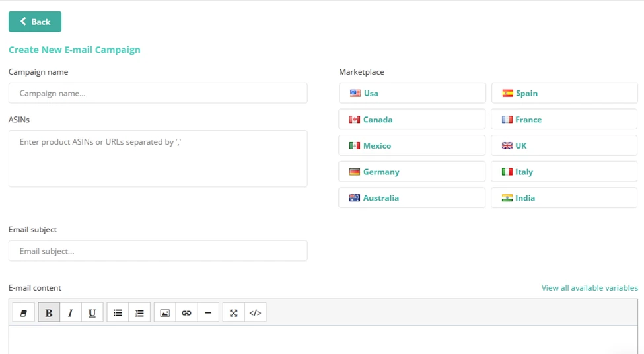Screen dimensions: 644x354
Task: Click the Marketplace label
Action: (x=361, y=72)
